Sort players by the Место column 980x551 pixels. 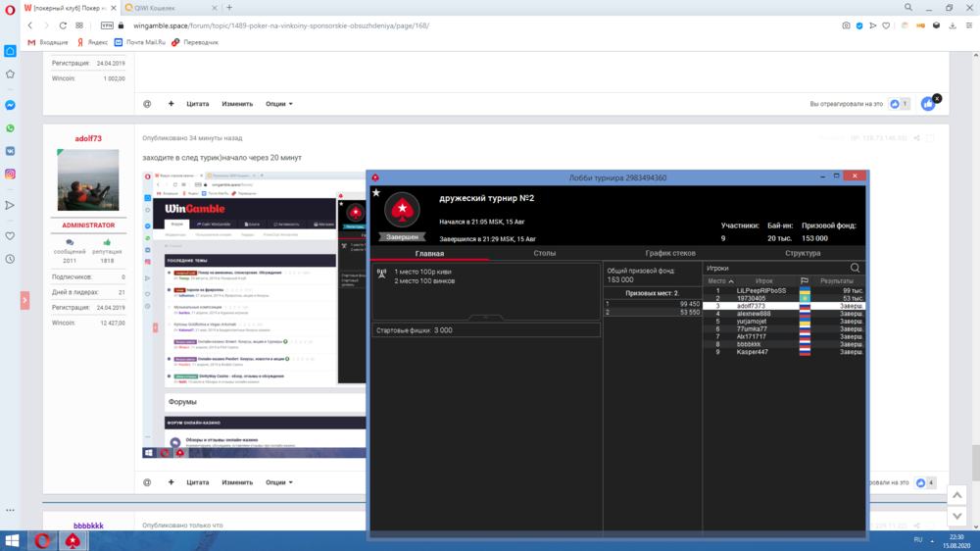(720, 281)
